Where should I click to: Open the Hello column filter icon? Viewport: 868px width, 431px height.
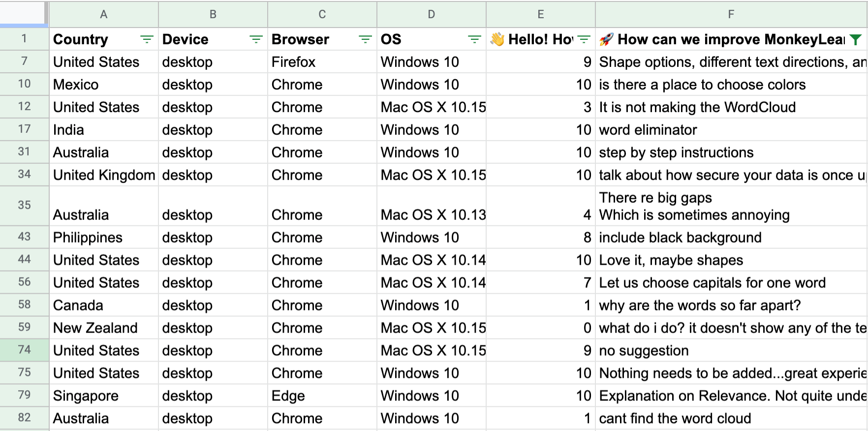tap(584, 39)
